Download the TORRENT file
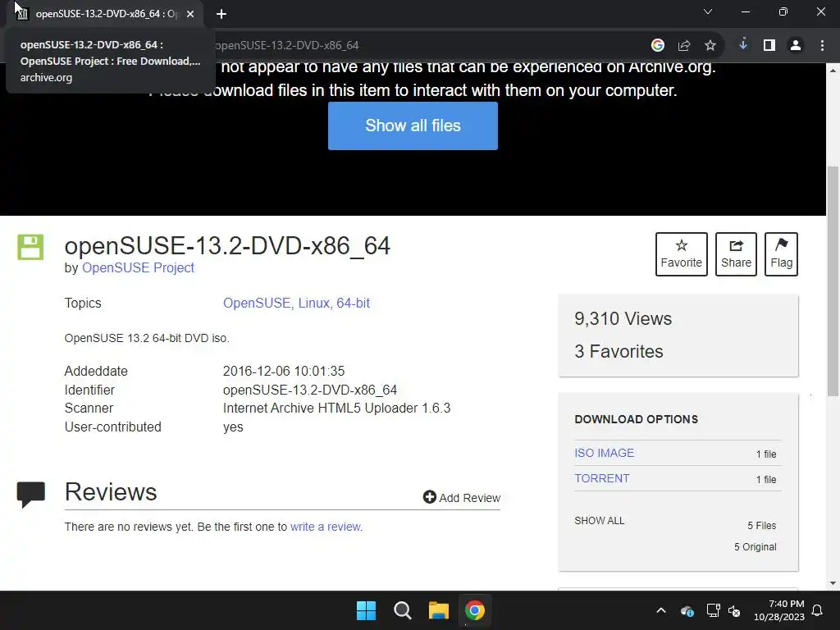The height and width of the screenshot is (630, 840). pos(601,478)
